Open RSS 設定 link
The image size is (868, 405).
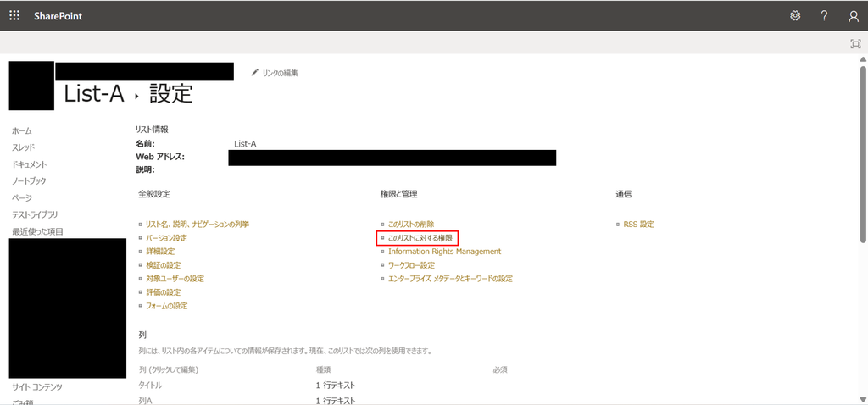click(x=639, y=224)
